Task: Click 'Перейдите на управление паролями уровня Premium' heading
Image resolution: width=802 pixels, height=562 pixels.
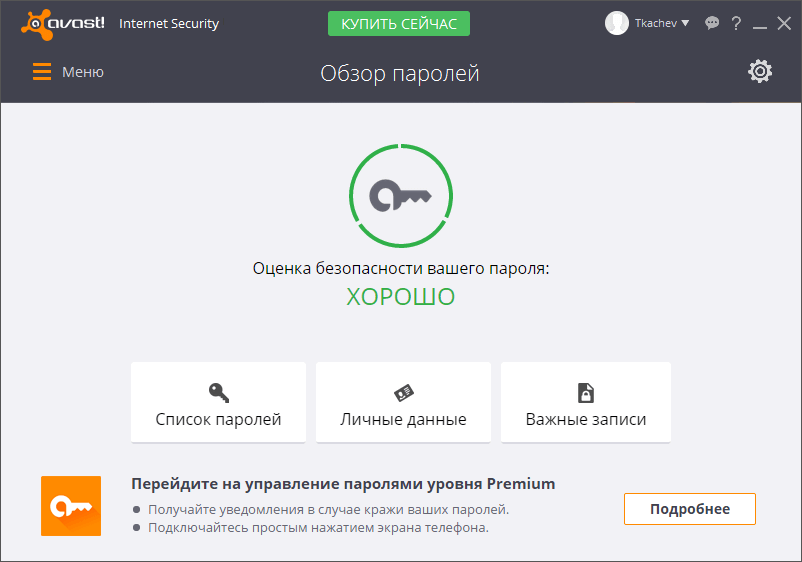Action: coord(343,484)
